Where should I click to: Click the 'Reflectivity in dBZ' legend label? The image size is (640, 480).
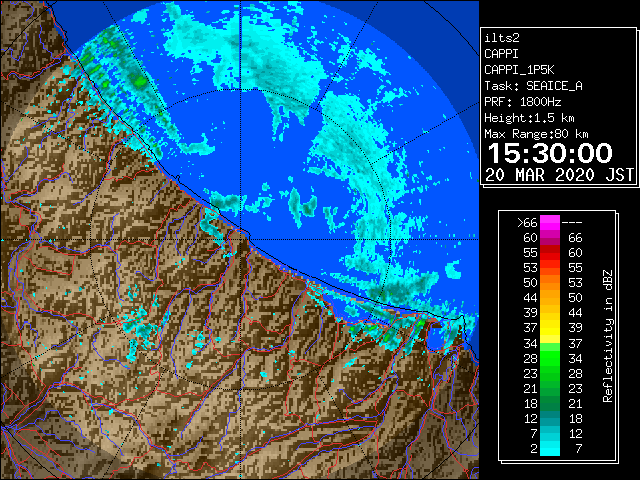point(608,336)
